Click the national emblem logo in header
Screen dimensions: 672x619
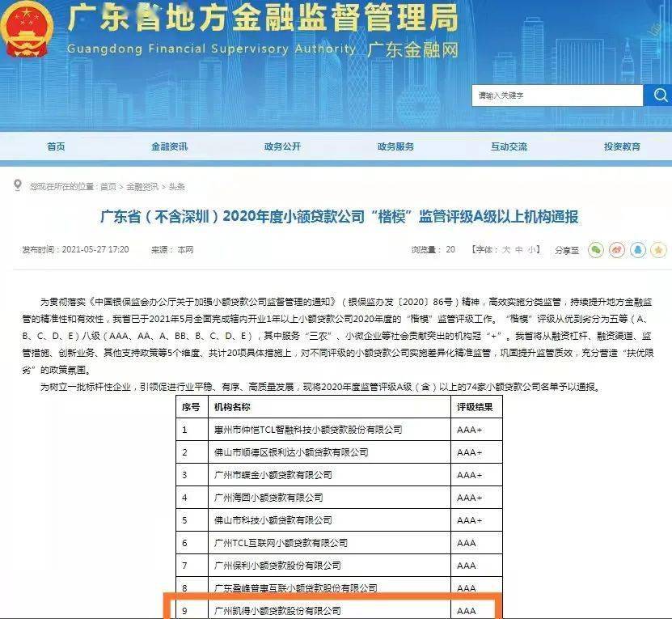point(27,29)
